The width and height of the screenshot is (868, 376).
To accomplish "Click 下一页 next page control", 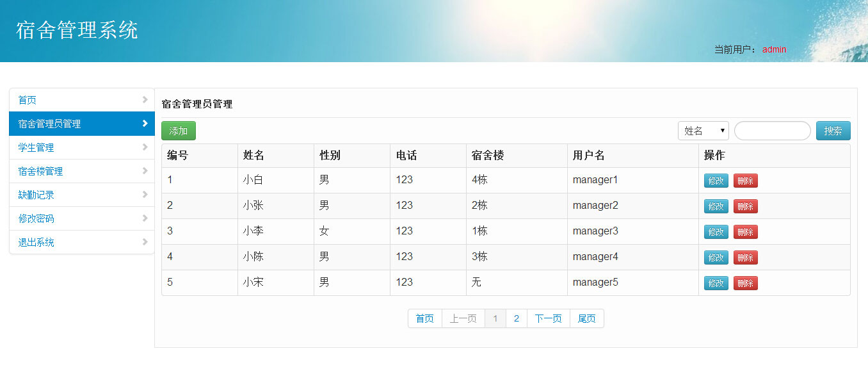I will coord(547,318).
